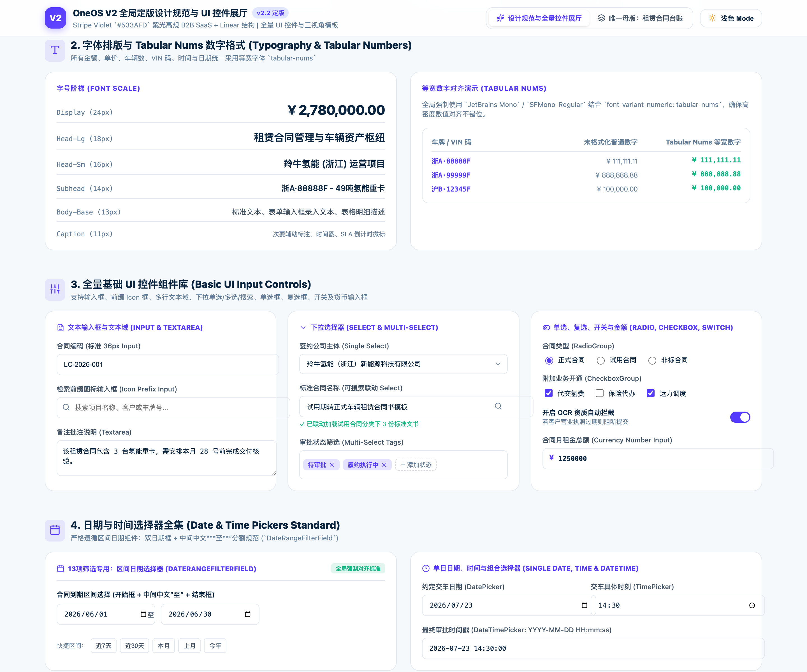Open the 签约公司主体 single select dropdown

[403, 364]
